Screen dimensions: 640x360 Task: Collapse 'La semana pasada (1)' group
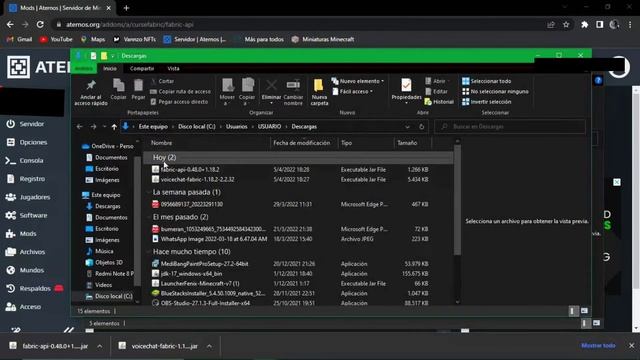[187, 192]
